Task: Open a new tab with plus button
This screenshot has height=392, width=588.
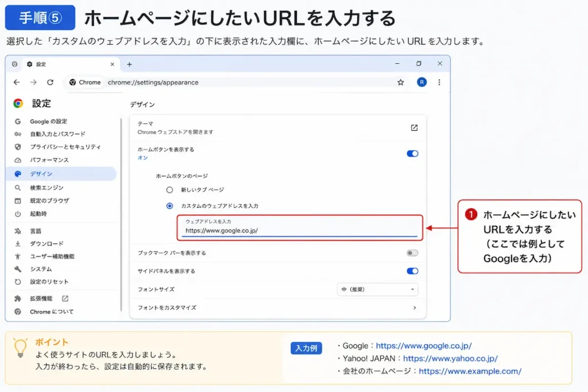Action: pyautogui.click(x=129, y=64)
